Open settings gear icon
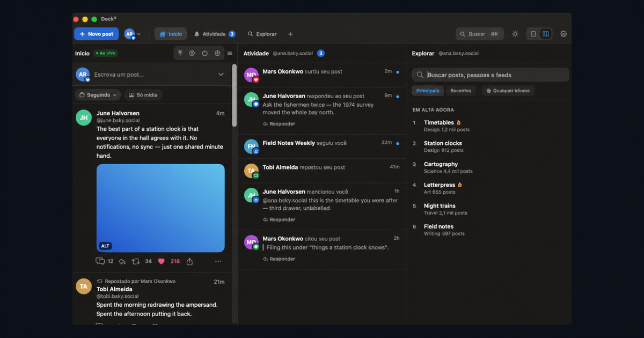 (563, 34)
